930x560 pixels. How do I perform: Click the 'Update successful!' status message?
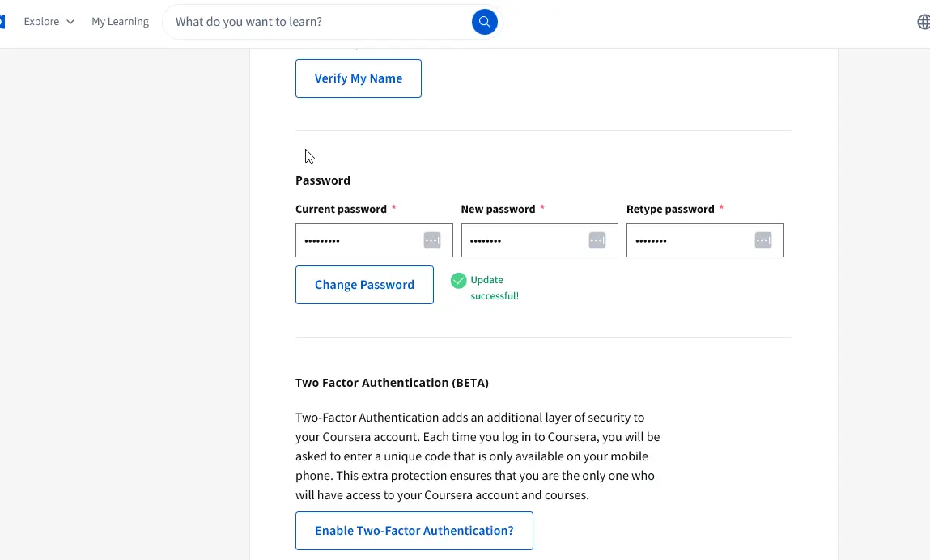(x=495, y=288)
